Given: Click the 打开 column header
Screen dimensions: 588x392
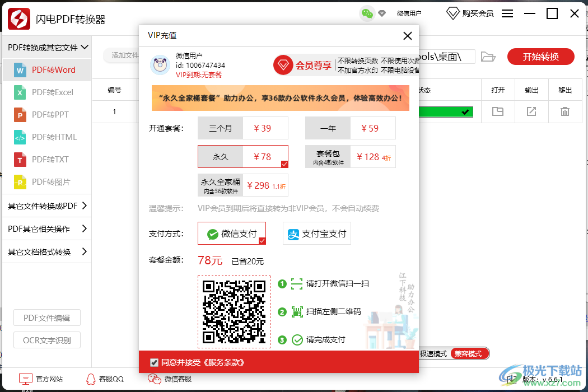Looking at the screenshot, I should (498, 90).
